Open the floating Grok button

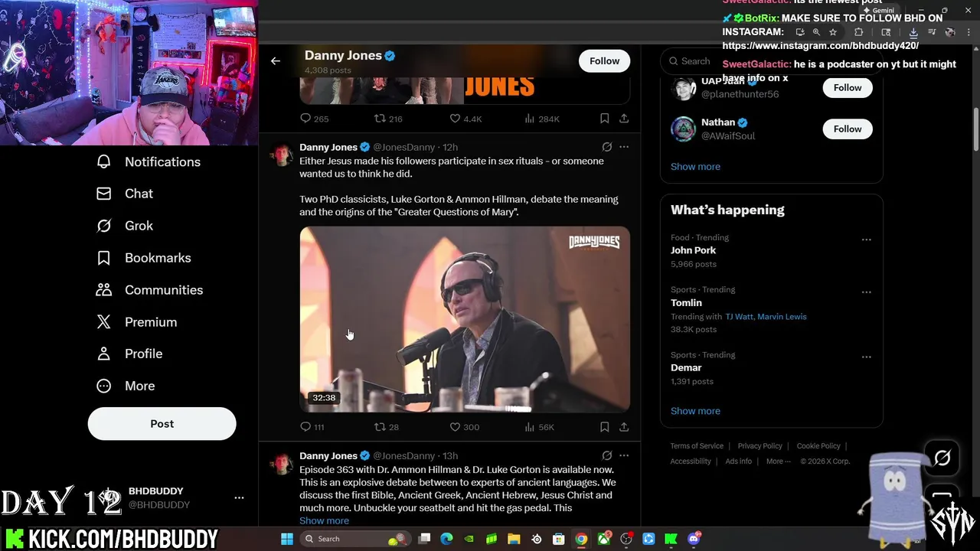click(942, 458)
